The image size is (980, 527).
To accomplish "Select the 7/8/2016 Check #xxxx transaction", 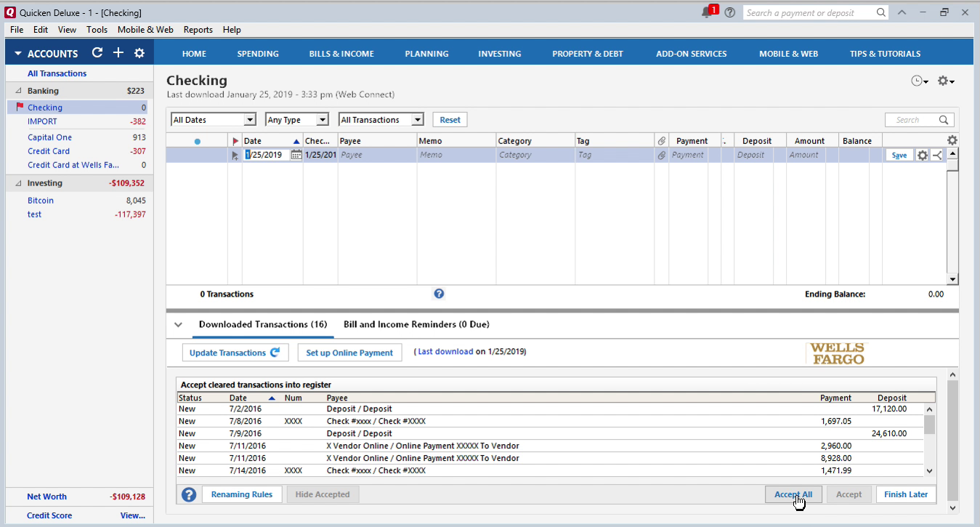I will 550,421.
